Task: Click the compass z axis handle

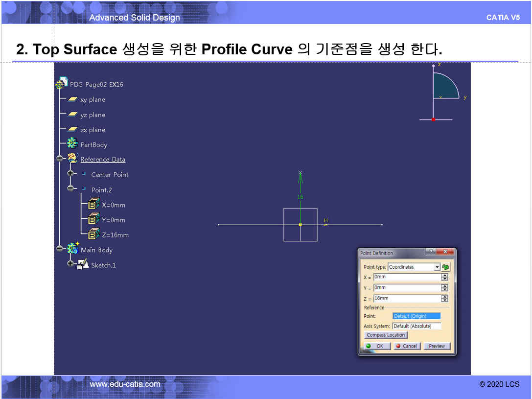Action: click(433, 66)
